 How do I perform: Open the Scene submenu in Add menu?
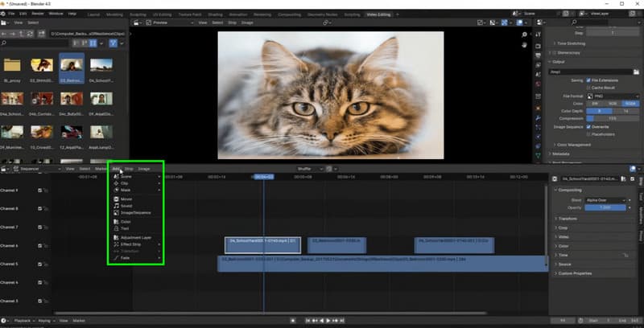136,177
